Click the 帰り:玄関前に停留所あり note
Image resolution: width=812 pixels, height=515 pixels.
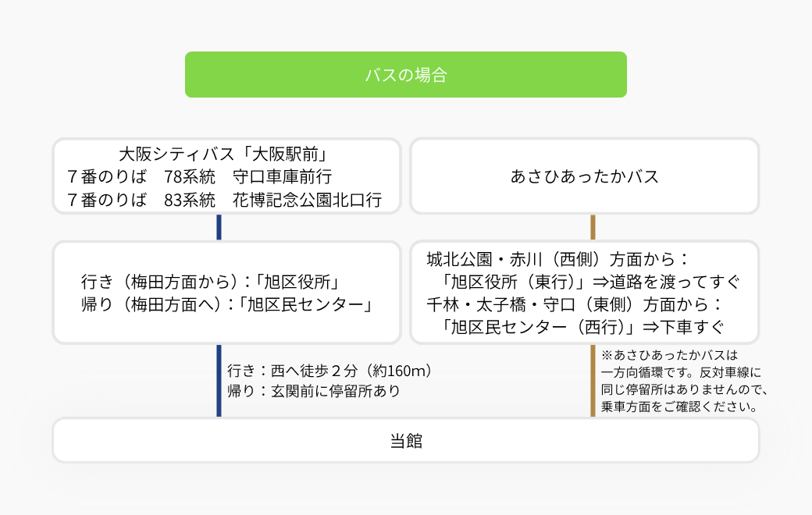click(314, 391)
